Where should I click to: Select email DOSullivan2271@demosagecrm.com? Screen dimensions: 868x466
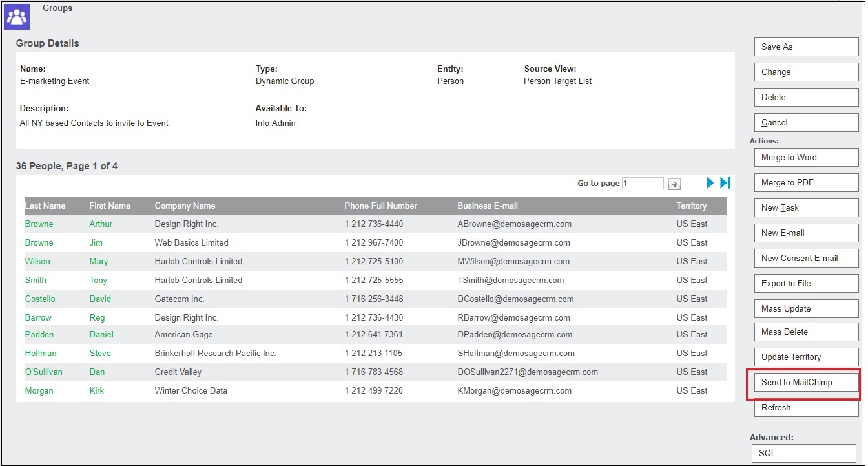528,372
